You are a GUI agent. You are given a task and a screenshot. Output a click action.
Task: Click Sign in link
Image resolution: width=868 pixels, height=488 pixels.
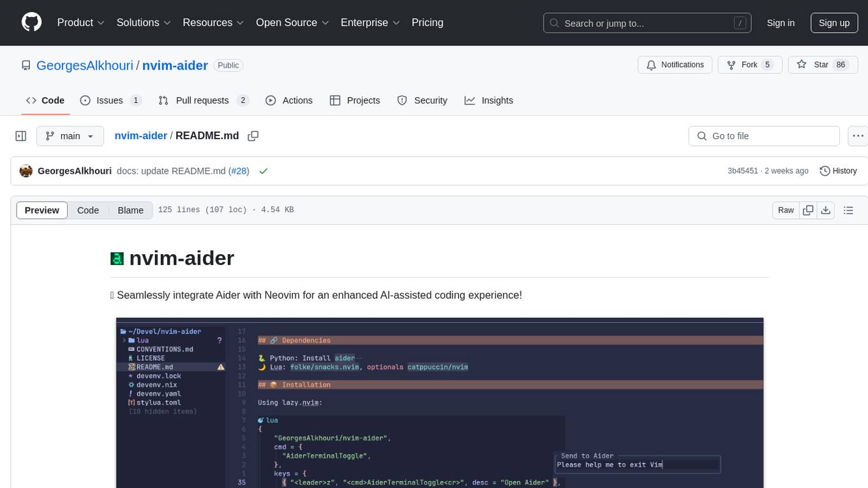pyautogui.click(x=781, y=23)
